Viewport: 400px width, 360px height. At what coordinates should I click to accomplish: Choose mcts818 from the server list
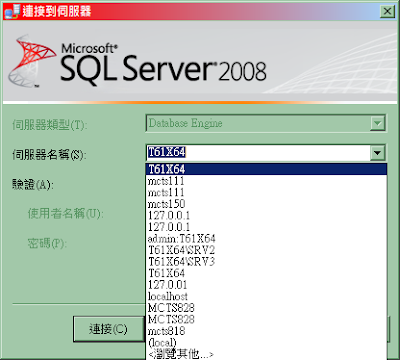point(266,331)
